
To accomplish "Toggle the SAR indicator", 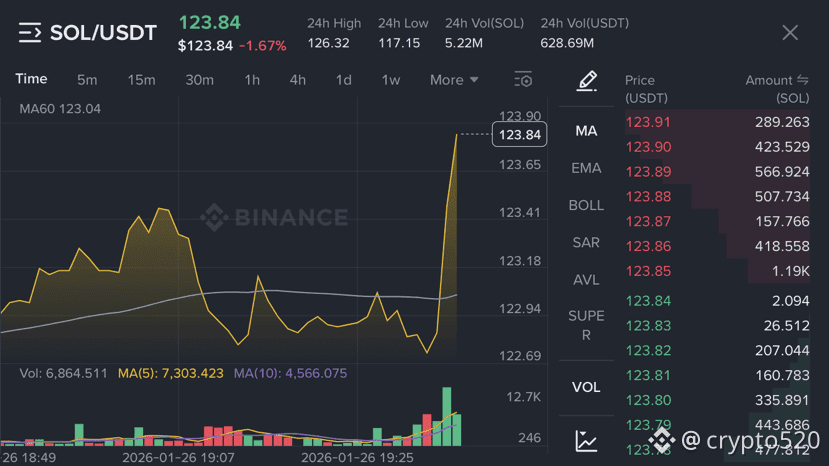I will [586, 243].
